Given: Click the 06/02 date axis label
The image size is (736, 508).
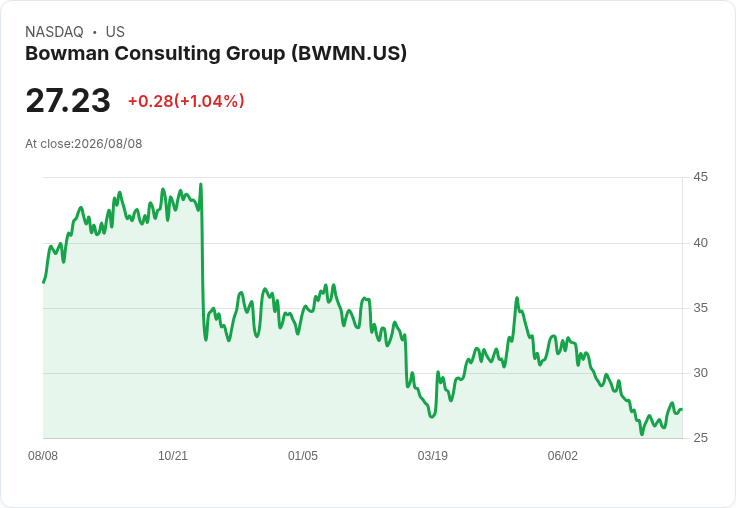Looking at the screenshot, I should (x=562, y=455).
